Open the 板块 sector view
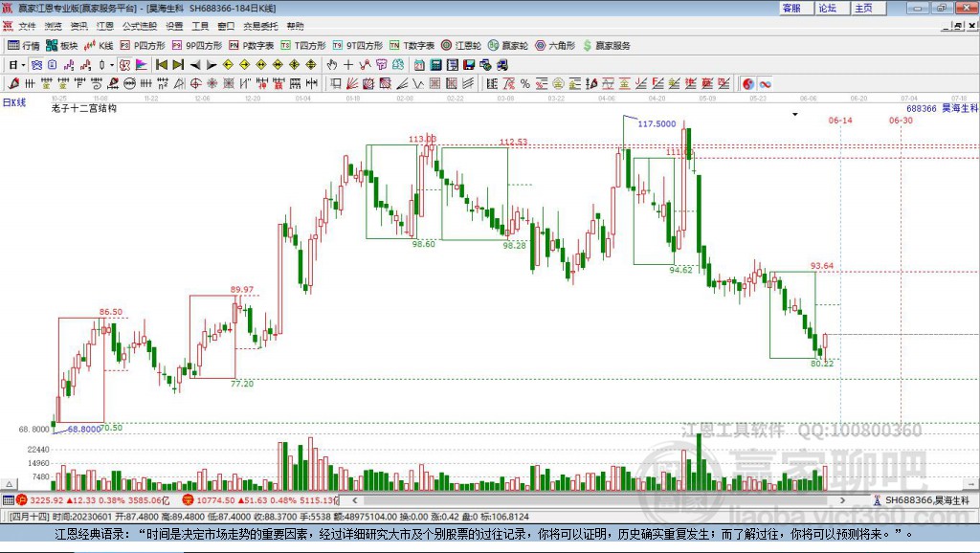The width and height of the screenshot is (980, 553). [x=62, y=46]
